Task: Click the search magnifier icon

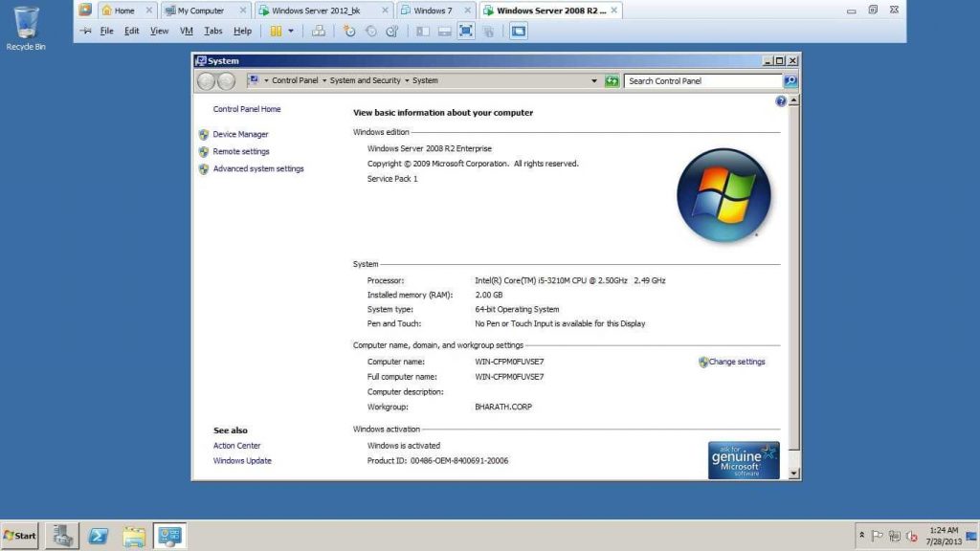Action: [791, 80]
